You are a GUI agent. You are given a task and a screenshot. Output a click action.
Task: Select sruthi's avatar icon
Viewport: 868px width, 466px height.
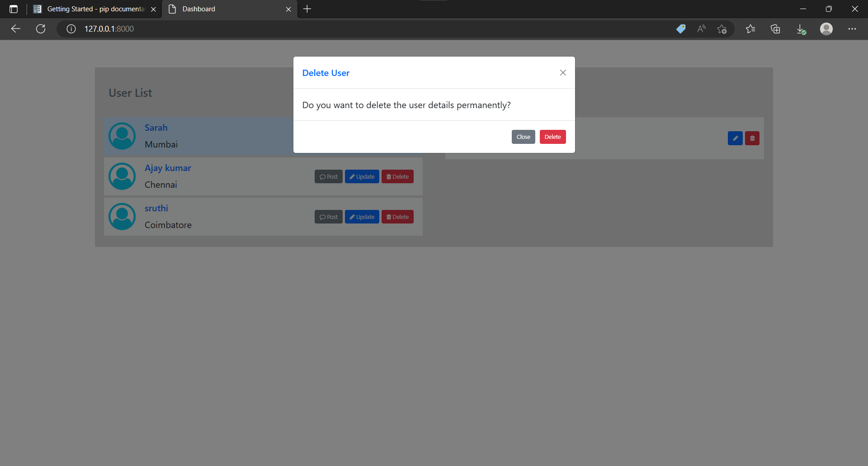[x=122, y=217]
